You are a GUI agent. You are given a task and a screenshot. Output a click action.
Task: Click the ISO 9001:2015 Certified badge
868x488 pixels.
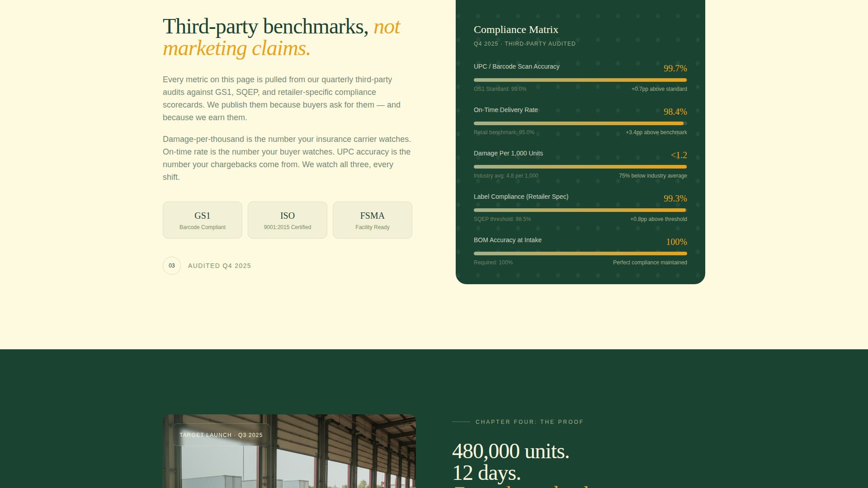click(x=287, y=220)
